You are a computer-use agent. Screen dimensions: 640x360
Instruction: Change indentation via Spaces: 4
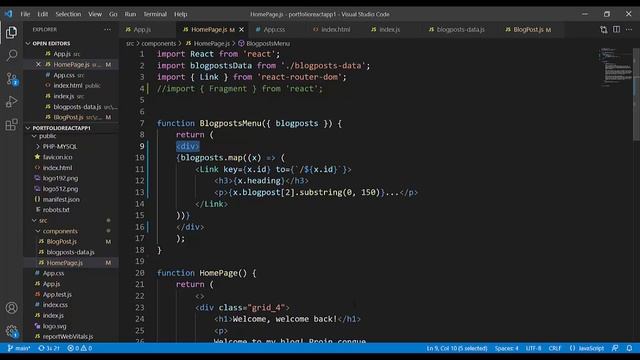click(x=507, y=348)
